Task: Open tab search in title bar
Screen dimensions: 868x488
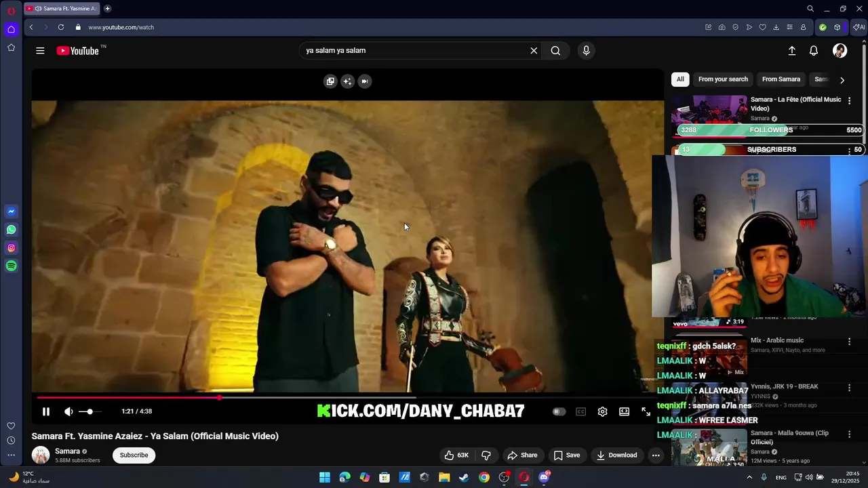Action: (810, 9)
